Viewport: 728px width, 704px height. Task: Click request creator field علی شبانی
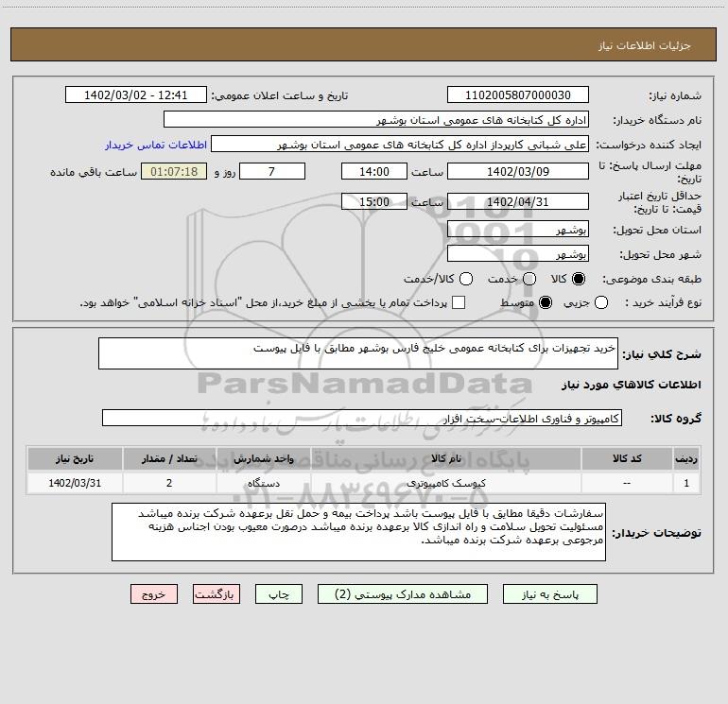(400, 145)
